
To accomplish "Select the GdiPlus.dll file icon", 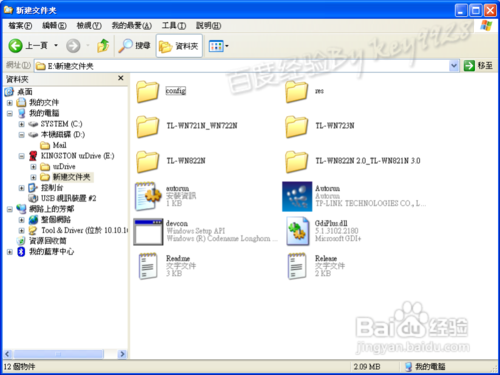I will [x=297, y=232].
